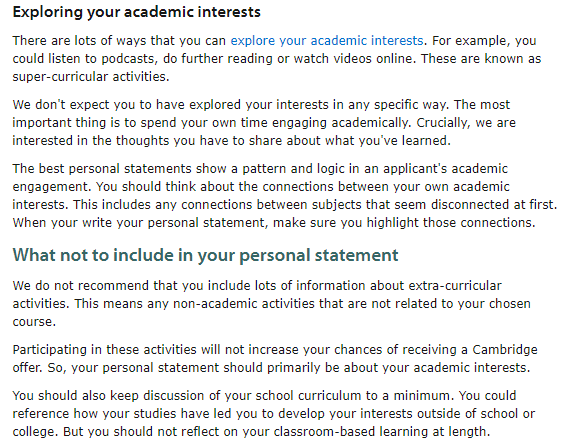This screenshot has width=569, height=442.
Task: Click the paragraph mentioning super-curricular activities
Action: [277, 58]
